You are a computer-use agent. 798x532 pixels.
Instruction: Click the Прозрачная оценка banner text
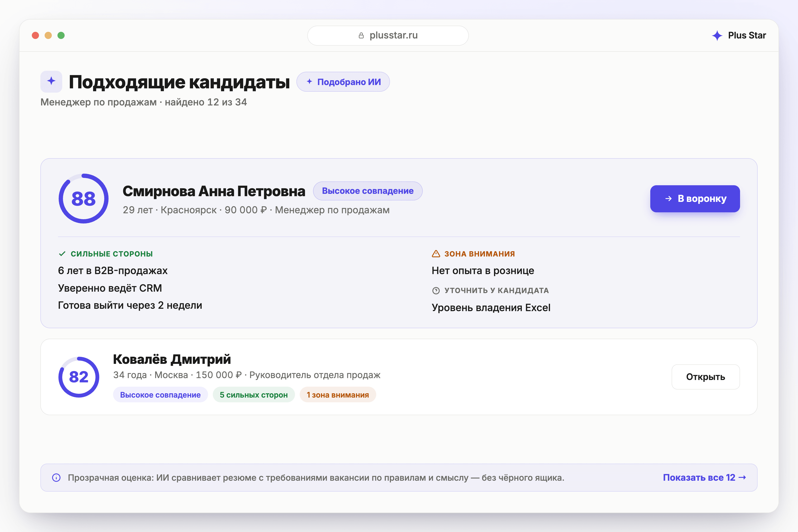pyautogui.click(x=316, y=477)
